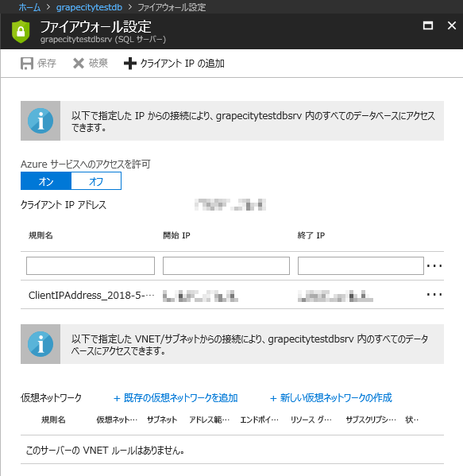Open grapecitytestdb breadcrumb link
This screenshot has height=476, width=463.
point(89,7)
